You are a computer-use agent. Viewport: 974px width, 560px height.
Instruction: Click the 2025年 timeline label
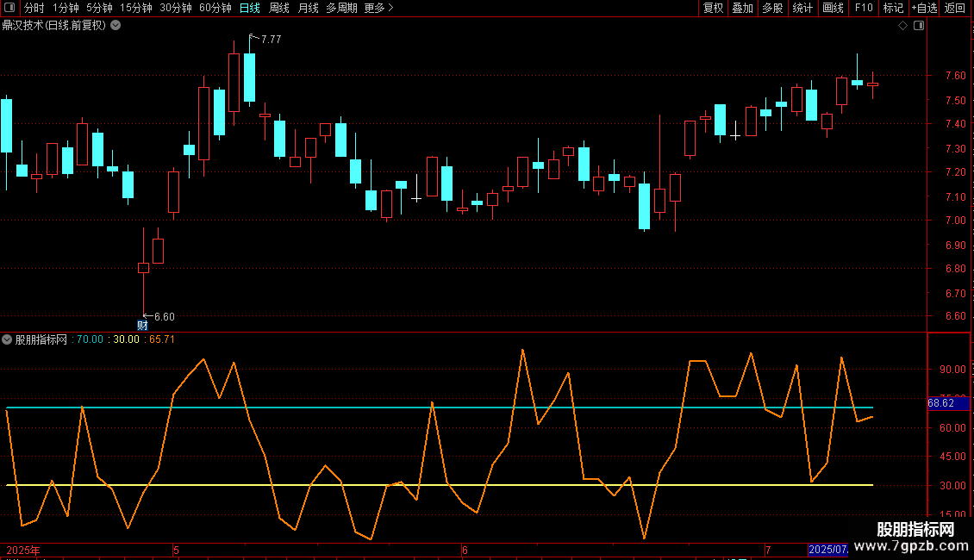[x=23, y=550]
